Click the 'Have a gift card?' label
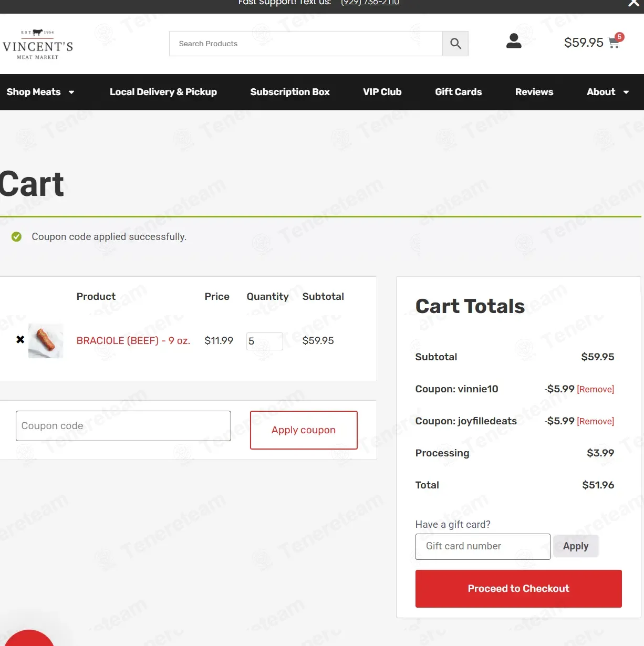Image resolution: width=644 pixels, height=646 pixels. point(453,525)
